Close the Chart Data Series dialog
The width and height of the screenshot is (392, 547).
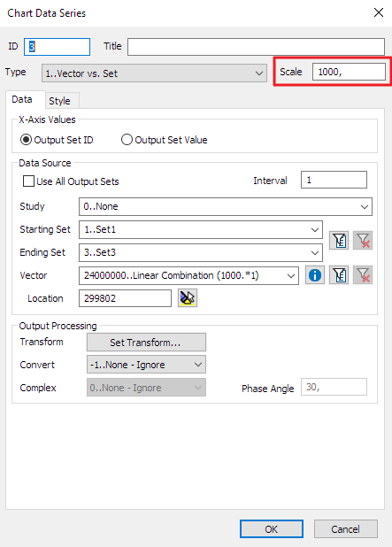click(x=379, y=13)
